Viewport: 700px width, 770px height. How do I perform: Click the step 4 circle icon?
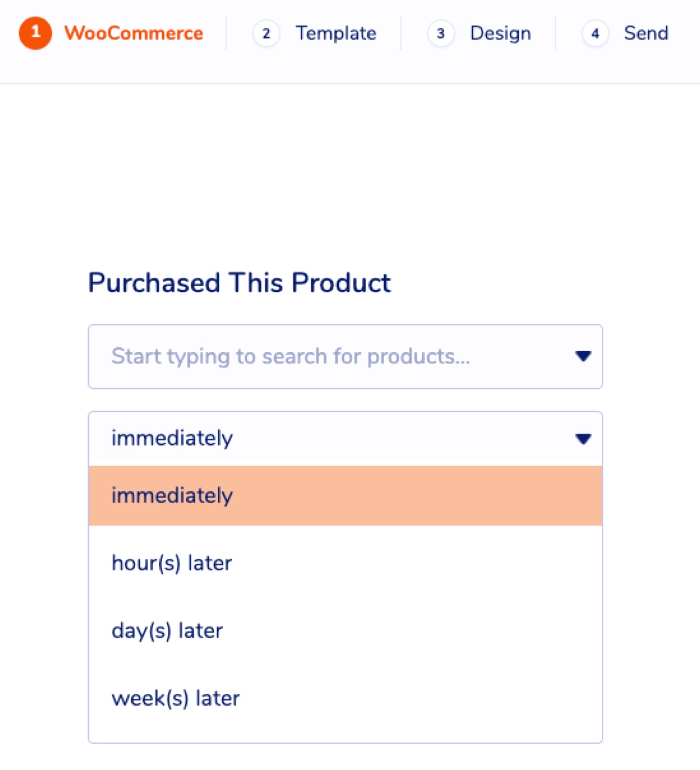pos(595,34)
